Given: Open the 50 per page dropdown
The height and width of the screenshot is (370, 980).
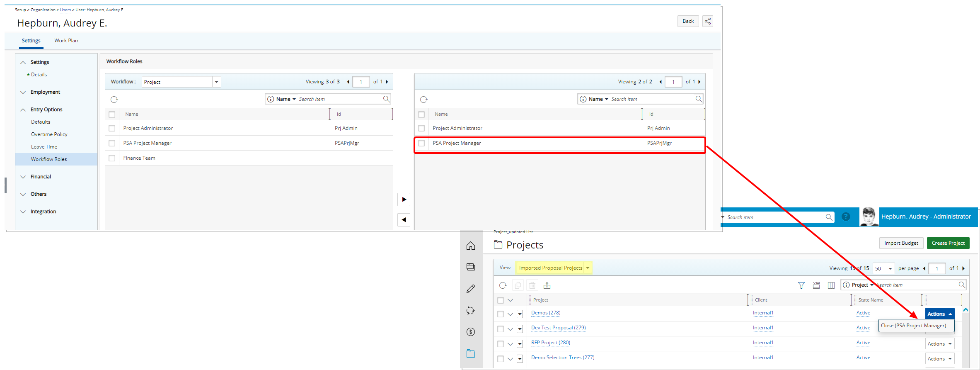Looking at the screenshot, I should coord(883,268).
